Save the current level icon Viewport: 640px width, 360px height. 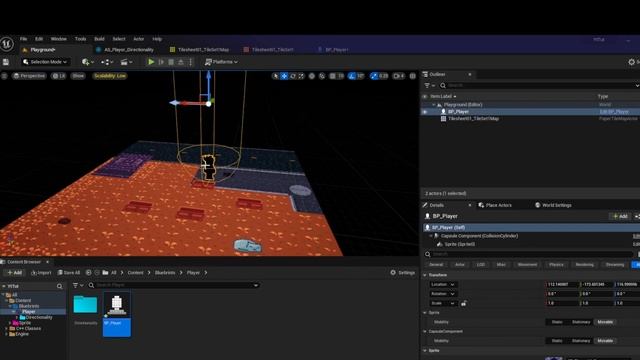tap(6, 62)
